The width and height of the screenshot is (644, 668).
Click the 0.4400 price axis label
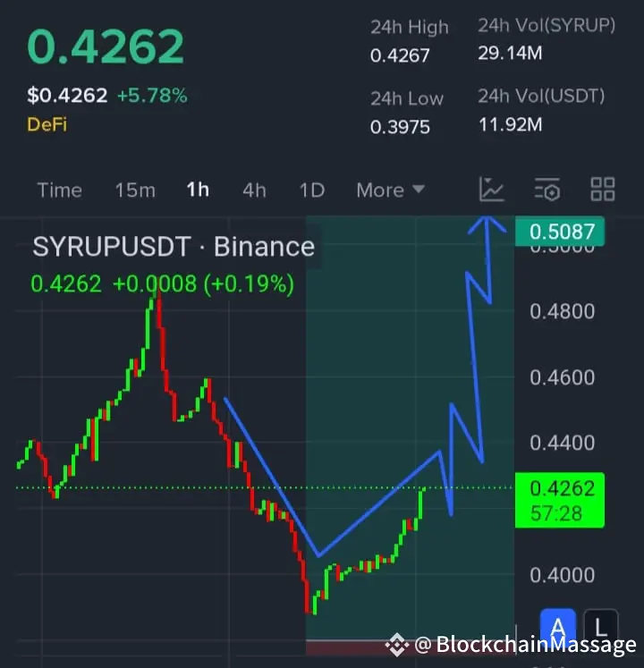coord(563,443)
